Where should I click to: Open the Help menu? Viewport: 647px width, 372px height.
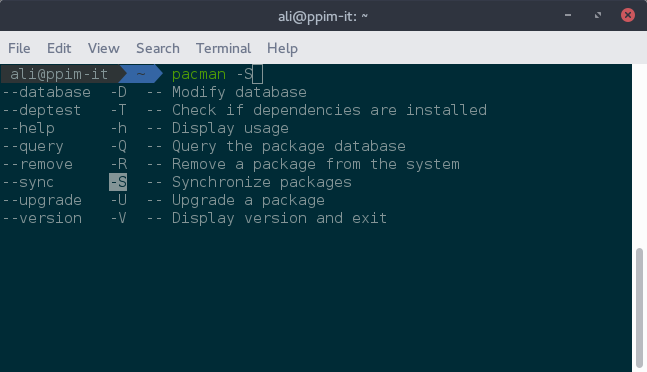[282, 48]
